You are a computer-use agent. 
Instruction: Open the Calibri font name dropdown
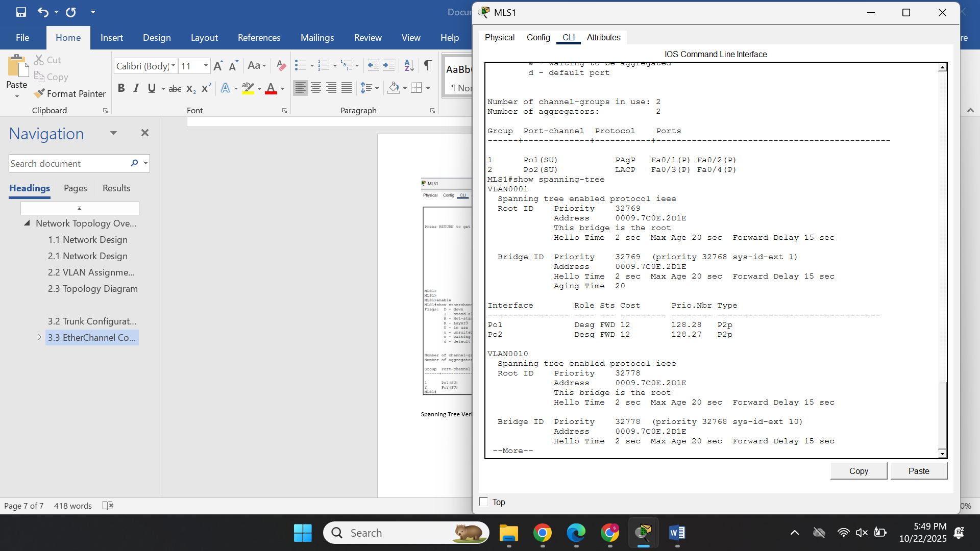tap(174, 65)
